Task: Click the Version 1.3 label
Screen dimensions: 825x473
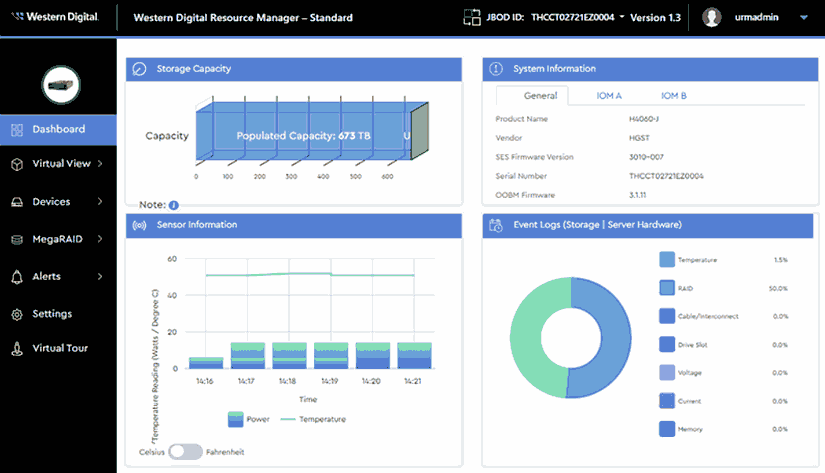Action: (x=655, y=17)
